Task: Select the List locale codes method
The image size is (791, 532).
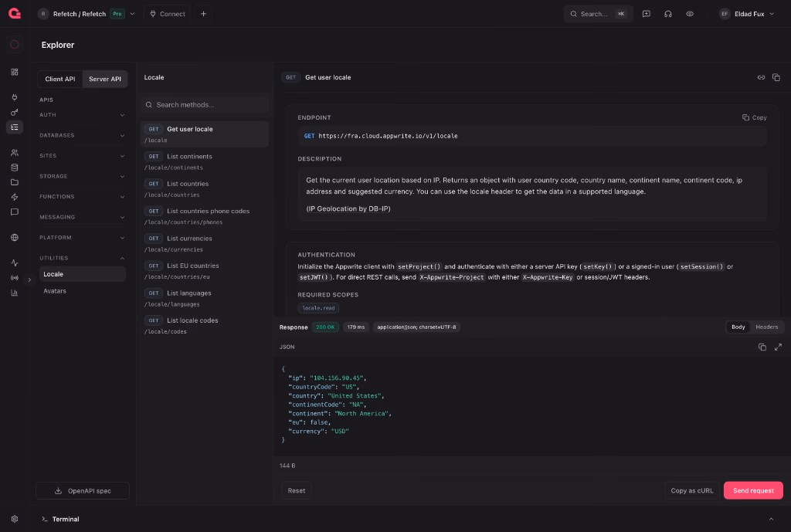Action: 204,325
